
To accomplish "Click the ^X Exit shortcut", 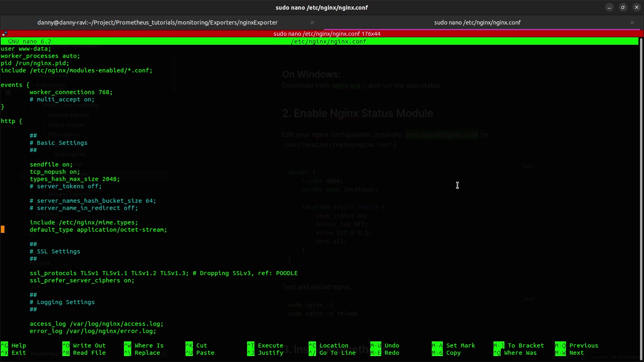I will pos(13,353).
